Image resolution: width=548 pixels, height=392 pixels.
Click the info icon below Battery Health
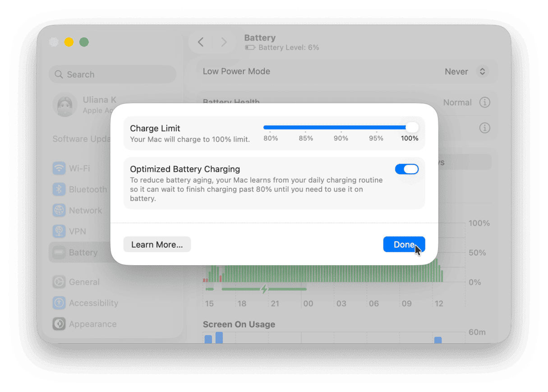485,128
